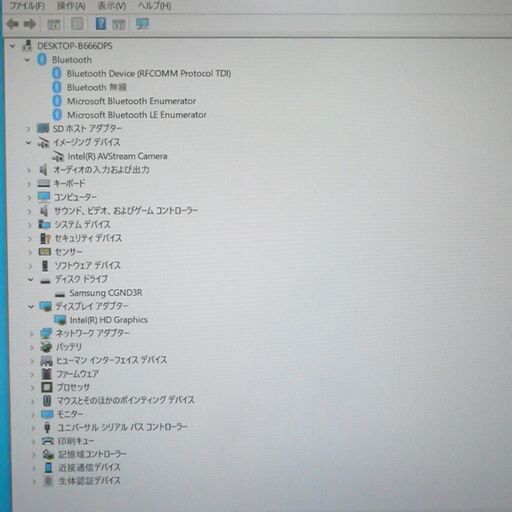This screenshot has height=512, width=512.
Task: Click the mouse pointing devices icon
Action: (47, 401)
